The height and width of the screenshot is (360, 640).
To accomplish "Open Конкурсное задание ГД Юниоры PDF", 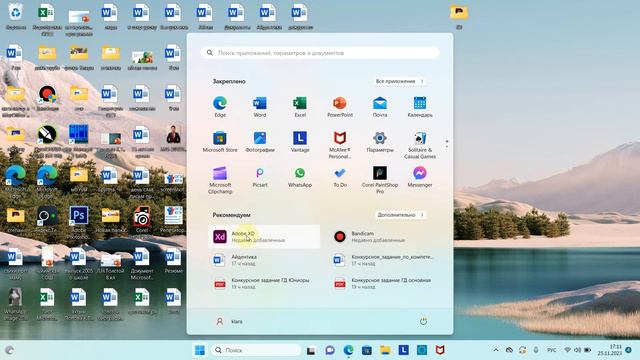I will 264,283.
